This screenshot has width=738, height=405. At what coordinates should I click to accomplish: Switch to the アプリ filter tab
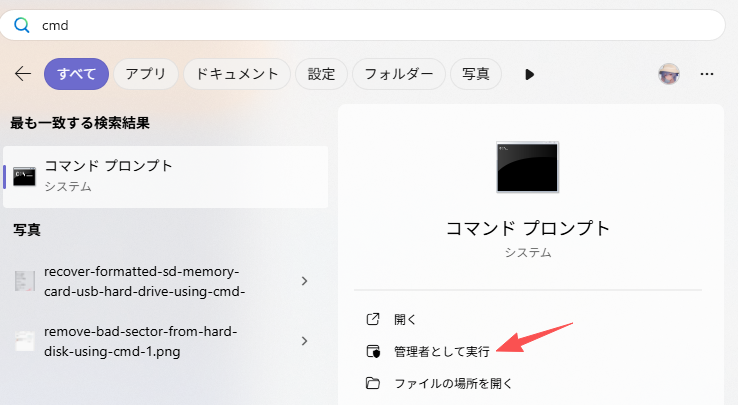coord(146,74)
